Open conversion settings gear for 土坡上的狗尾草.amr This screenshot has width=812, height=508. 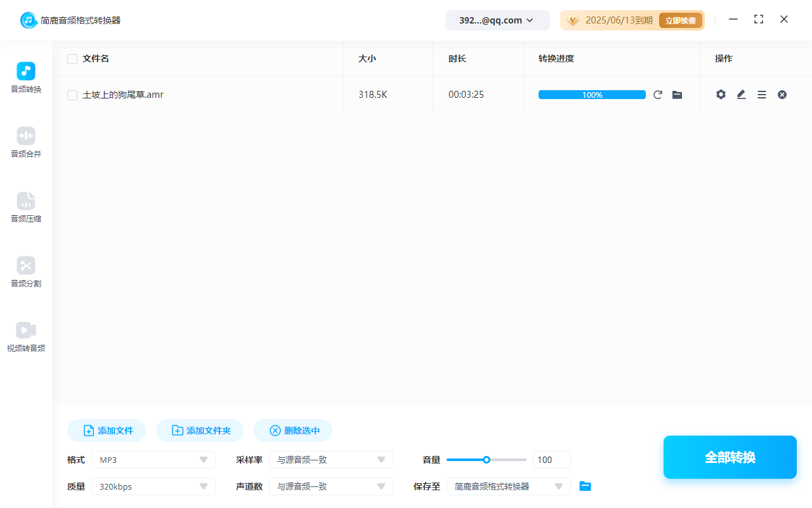[x=721, y=94]
